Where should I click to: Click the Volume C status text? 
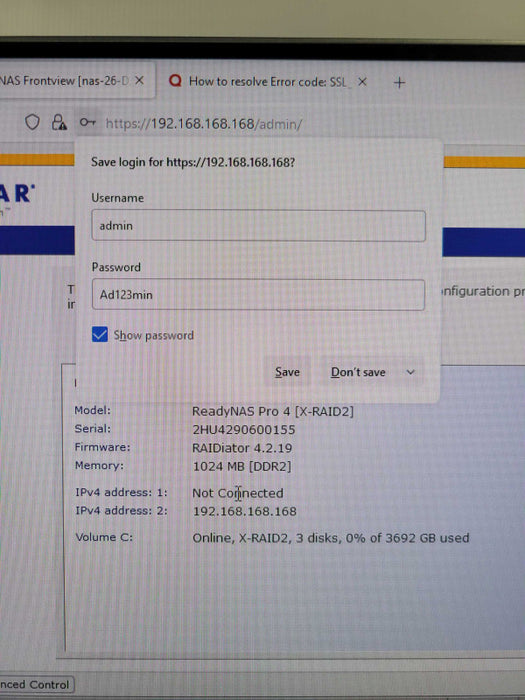(x=331, y=538)
